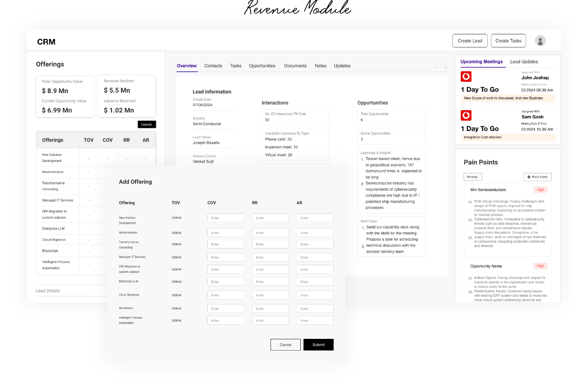
Task: Click COV field for New Solution Development
Action: tap(226, 218)
